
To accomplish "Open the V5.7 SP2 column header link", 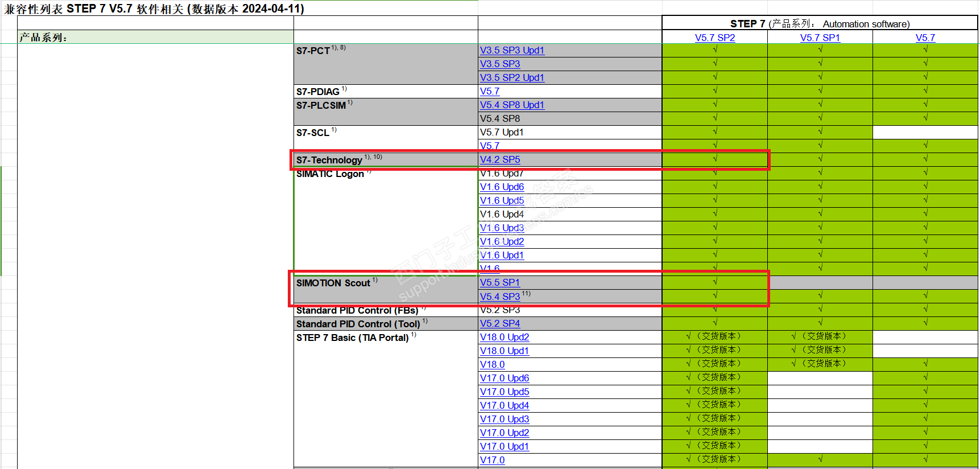I will (x=715, y=38).
